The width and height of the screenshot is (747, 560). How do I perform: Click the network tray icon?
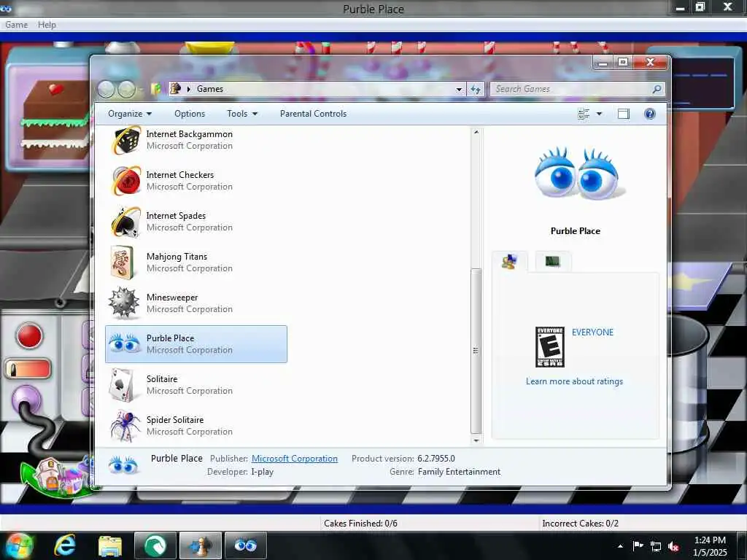point(656,546)
